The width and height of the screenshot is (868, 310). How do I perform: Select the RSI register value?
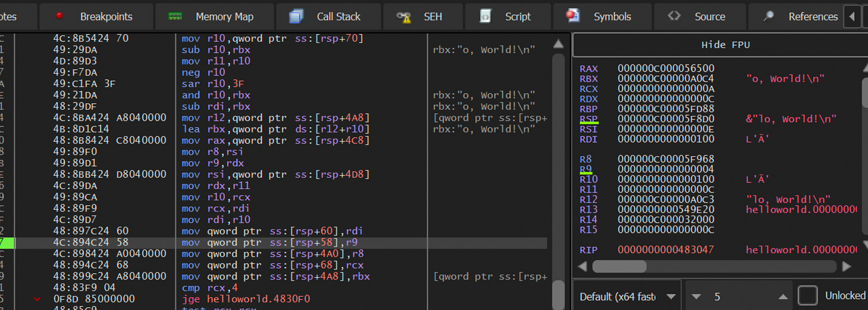tap(666, 129)
